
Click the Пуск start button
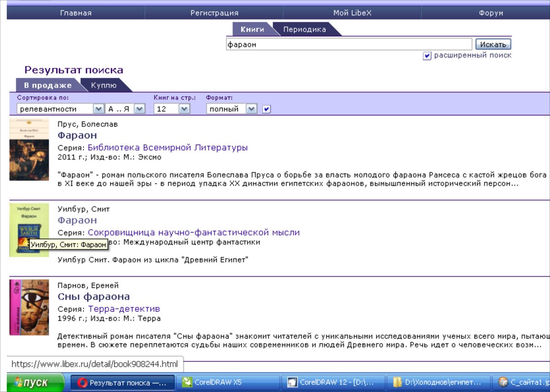[35, 382]
